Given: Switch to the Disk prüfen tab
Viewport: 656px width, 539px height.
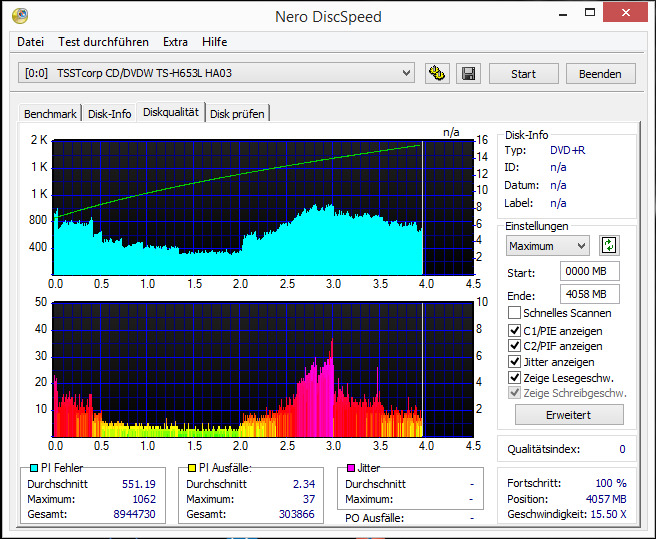Looking at the screenshot, I should point(237,114).
